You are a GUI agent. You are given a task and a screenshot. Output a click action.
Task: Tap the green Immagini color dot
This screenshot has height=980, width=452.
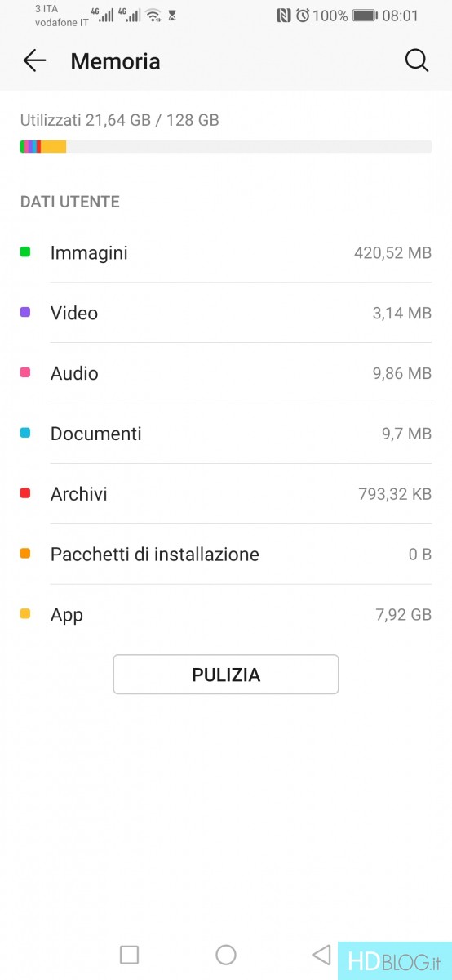(25, 252)
